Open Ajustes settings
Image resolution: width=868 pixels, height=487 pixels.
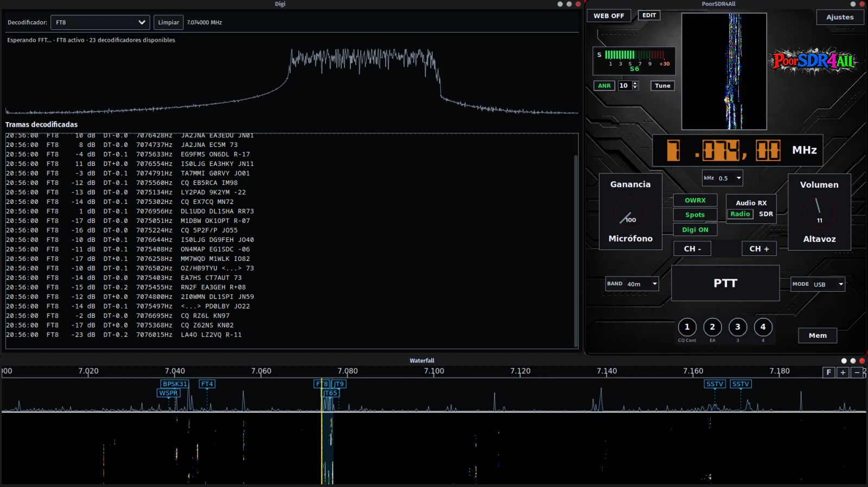click(840, 17)
